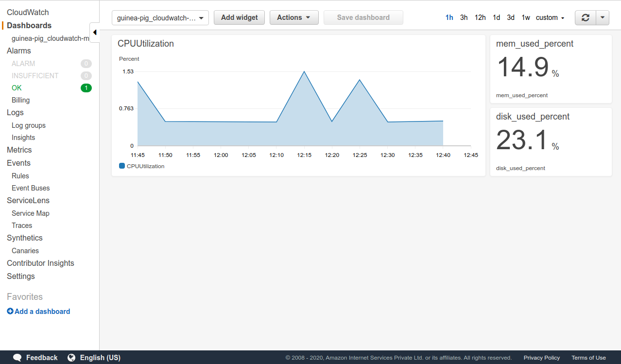Open the auto-refresh options dropdown arrow
The height and width of the screenshot is (364, 621).
603,17
